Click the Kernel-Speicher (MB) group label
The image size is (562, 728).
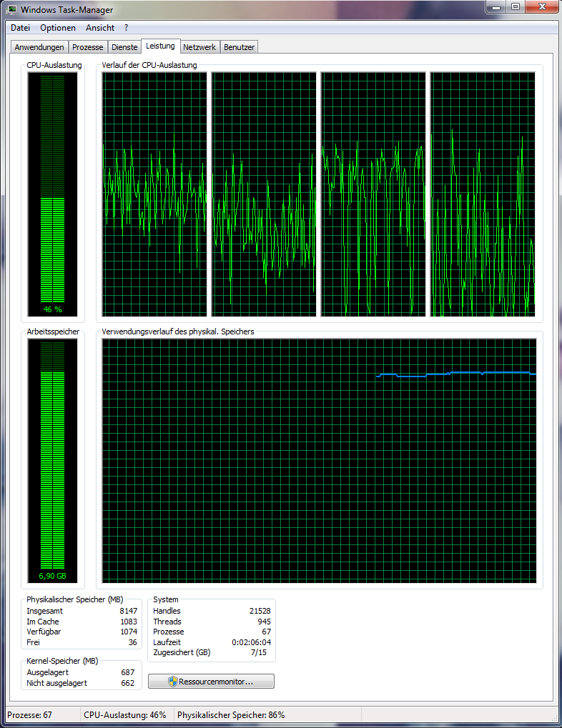click(62, 661)
